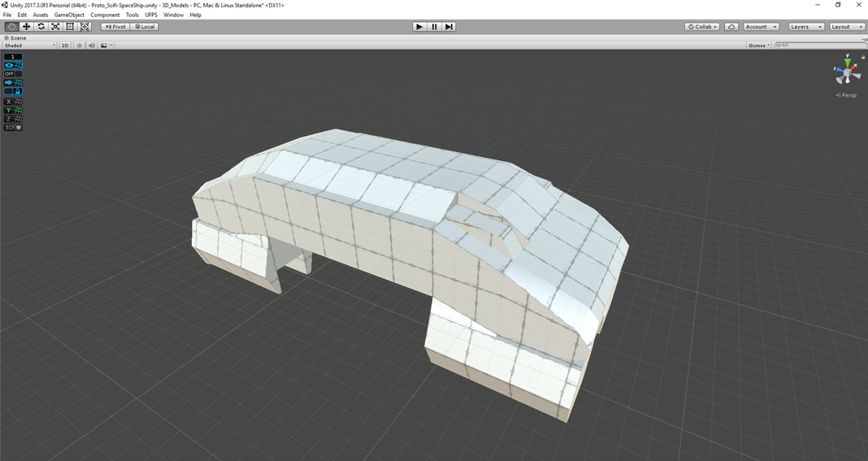Start Play mode

pos(419,27)
